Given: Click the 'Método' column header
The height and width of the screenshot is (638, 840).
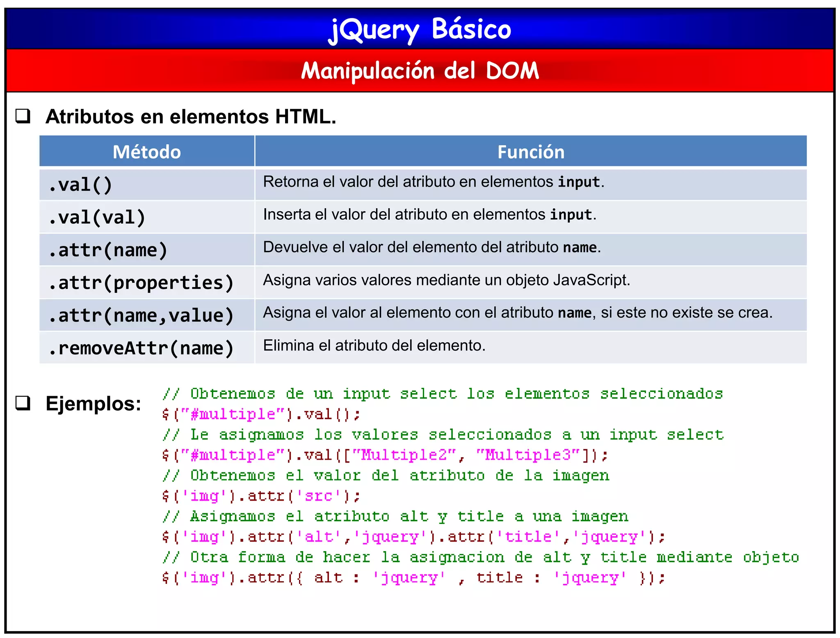Looking at the screenshot, I should coord(147,151).
